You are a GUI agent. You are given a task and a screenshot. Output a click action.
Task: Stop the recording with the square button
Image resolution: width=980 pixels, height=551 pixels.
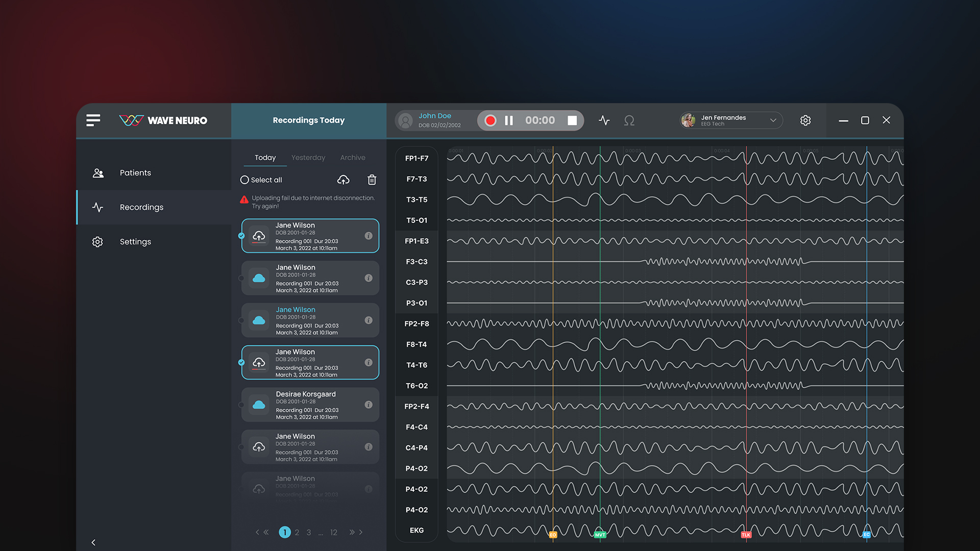572,120
